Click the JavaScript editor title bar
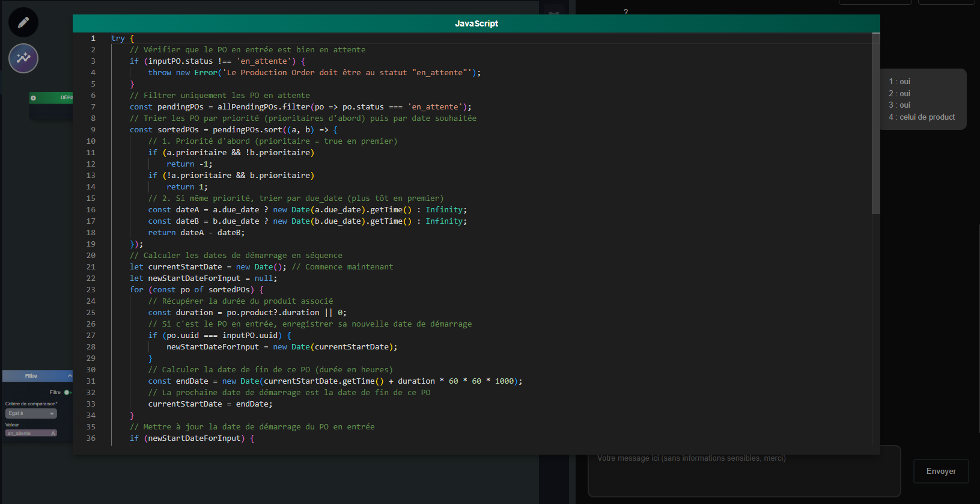This screenshot has width=980, height=504. [x=476, y=23]
